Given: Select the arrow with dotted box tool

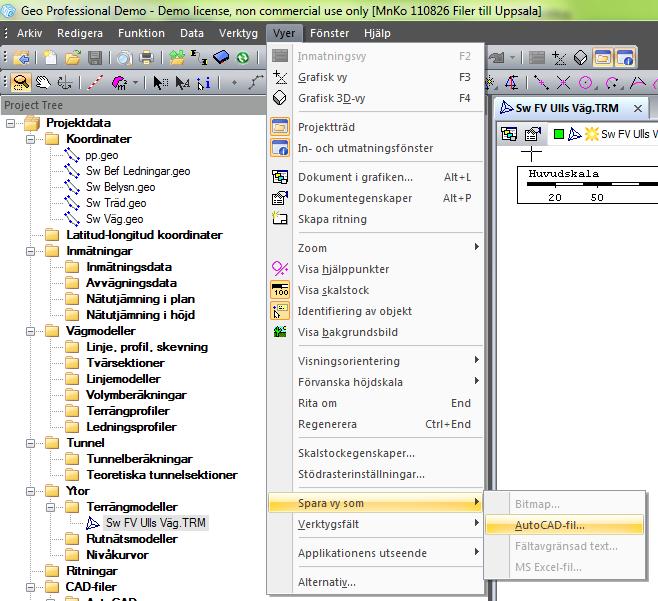Looking at the screenshot, I should coord(160,83).
